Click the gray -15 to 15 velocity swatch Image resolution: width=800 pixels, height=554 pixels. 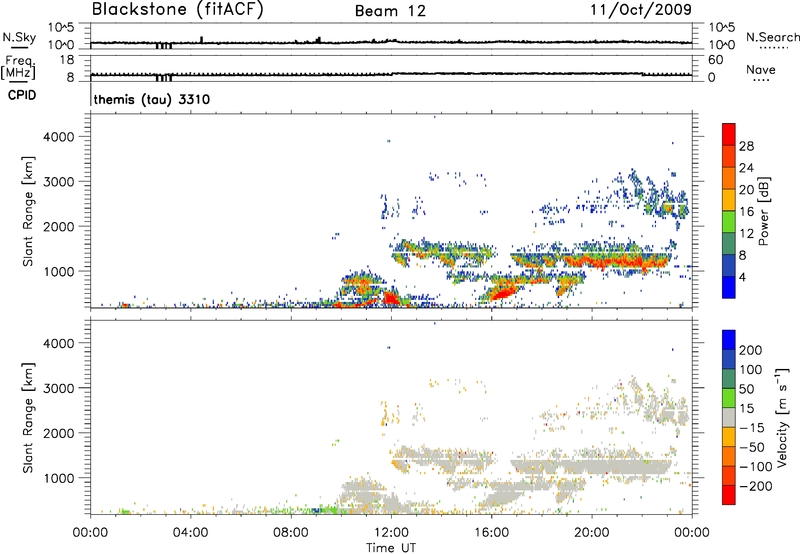729,417
